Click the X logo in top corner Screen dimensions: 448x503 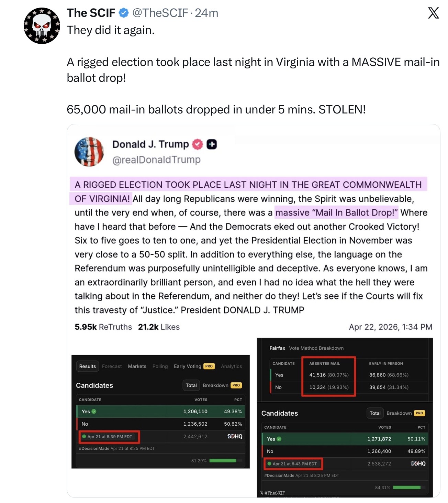433,13
